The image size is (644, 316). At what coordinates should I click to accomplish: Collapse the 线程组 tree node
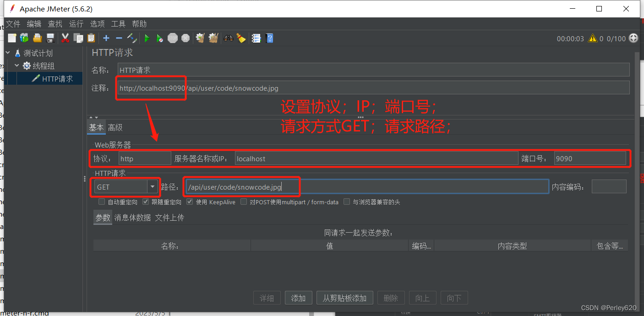coord(17,65)
